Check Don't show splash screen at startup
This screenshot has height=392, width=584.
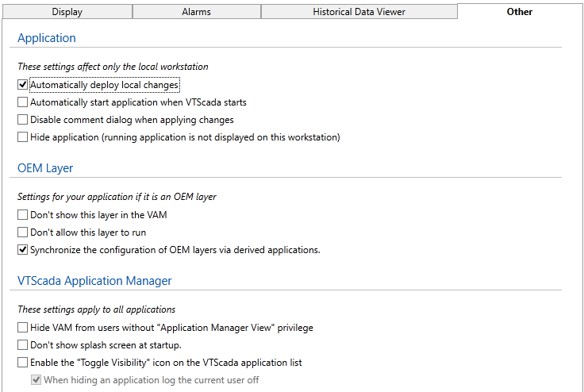tap(22, 345)
